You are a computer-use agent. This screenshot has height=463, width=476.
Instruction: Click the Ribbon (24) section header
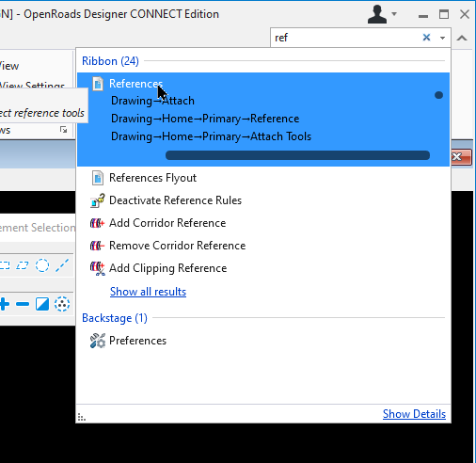[110, 61]
